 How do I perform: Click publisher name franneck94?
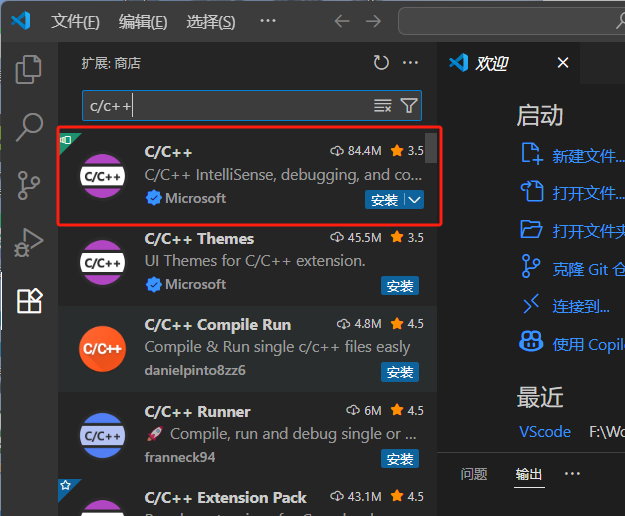(180, 457)
